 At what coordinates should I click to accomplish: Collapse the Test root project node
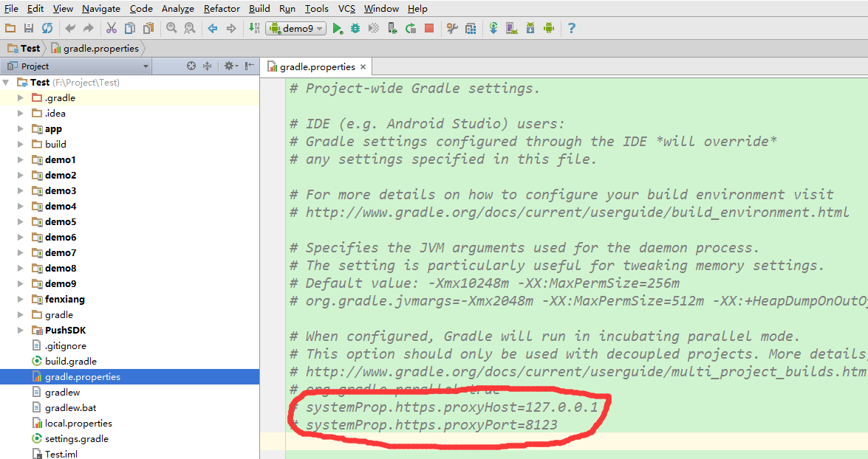click(5, 83)
